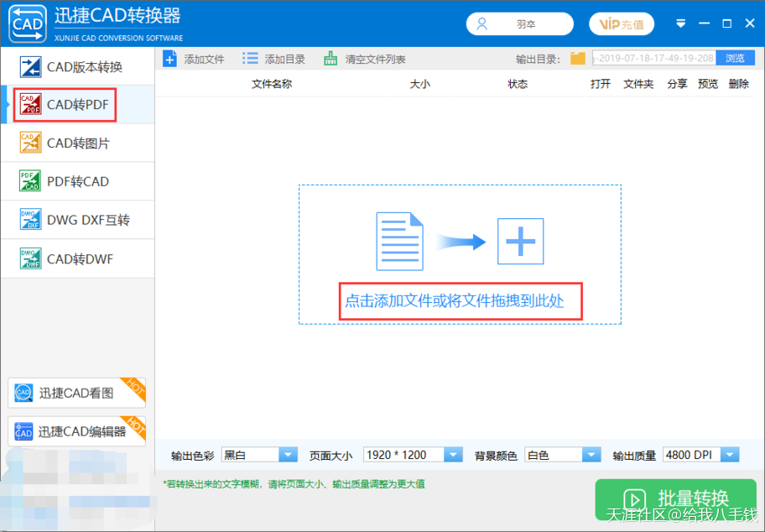This screenshot has height=532, width=765.
Task: Open the 背景颜色 dropdown arrow
Action: 591,455
